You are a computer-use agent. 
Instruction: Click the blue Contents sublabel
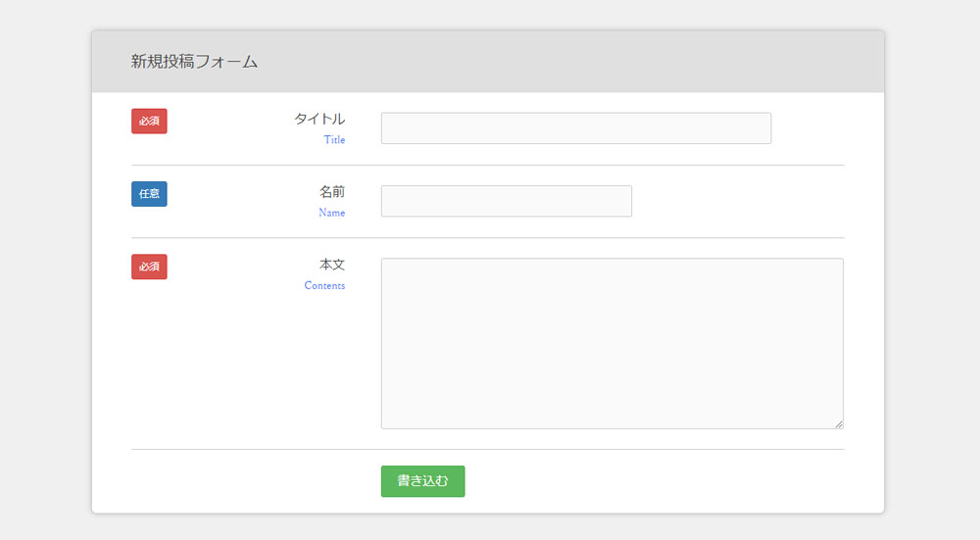click(324, 285)
